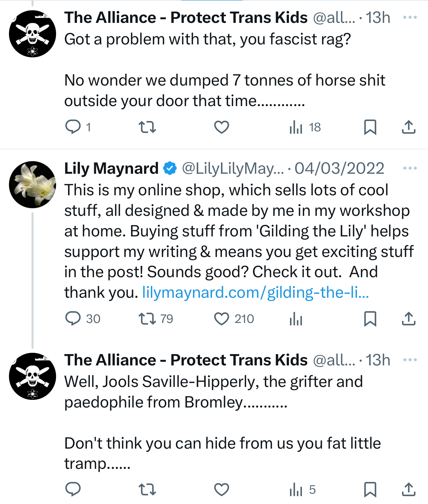Share the first Alliance tweet
The height and width of the screenshot is (504, 428).
click(x=408, y=127)
